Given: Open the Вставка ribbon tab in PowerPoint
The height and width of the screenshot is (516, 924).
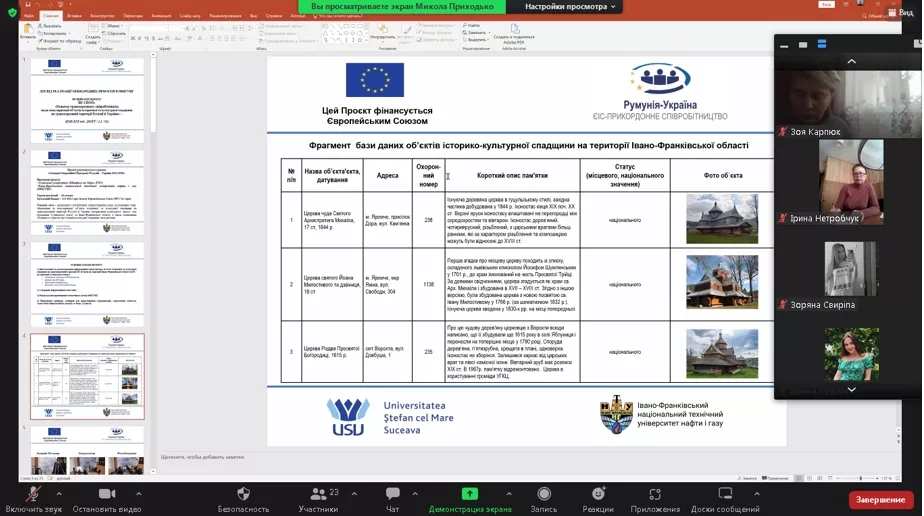Looking at the screenshot, I should 74,16.
